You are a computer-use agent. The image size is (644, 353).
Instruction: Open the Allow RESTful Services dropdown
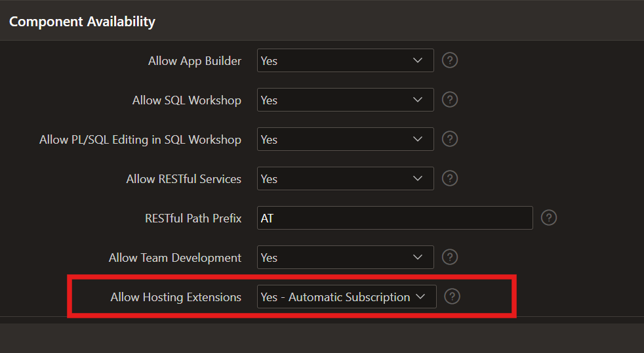pyautogui.click(x=345, y=178)
